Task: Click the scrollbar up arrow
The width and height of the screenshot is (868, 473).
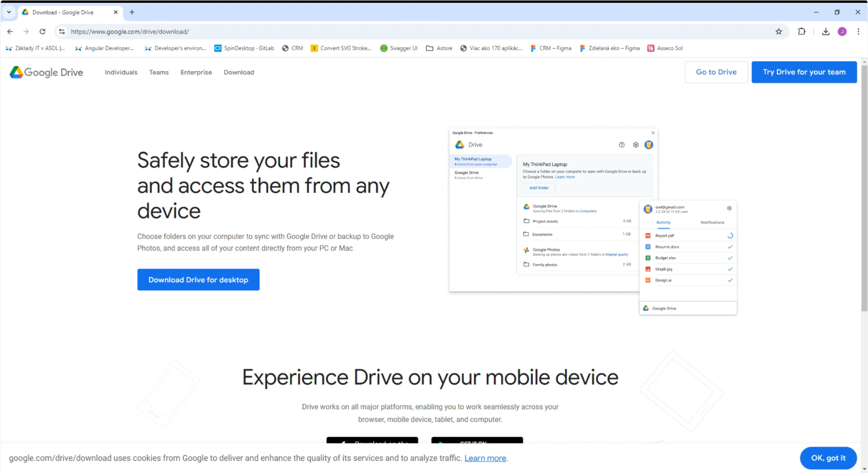Action: click(x=864, y=61)
